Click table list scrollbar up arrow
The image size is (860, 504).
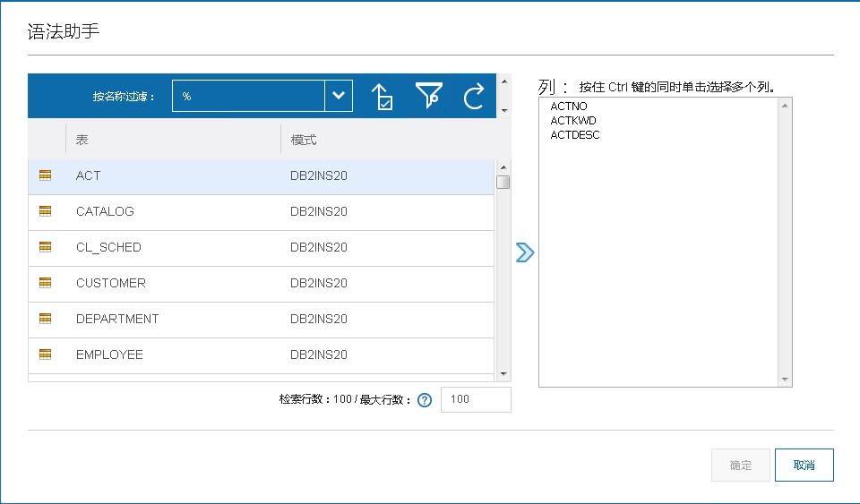coord(503,167)
